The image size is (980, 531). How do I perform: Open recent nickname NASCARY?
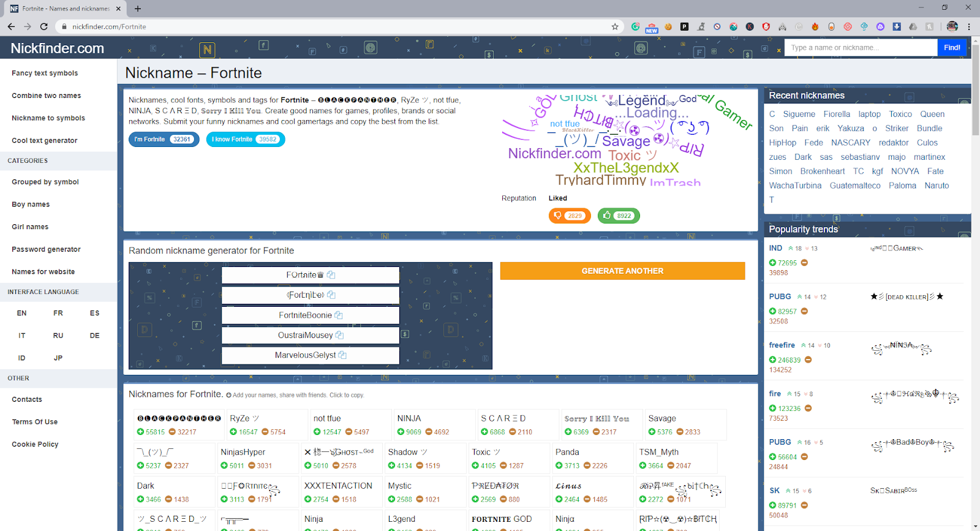point(851,143)
